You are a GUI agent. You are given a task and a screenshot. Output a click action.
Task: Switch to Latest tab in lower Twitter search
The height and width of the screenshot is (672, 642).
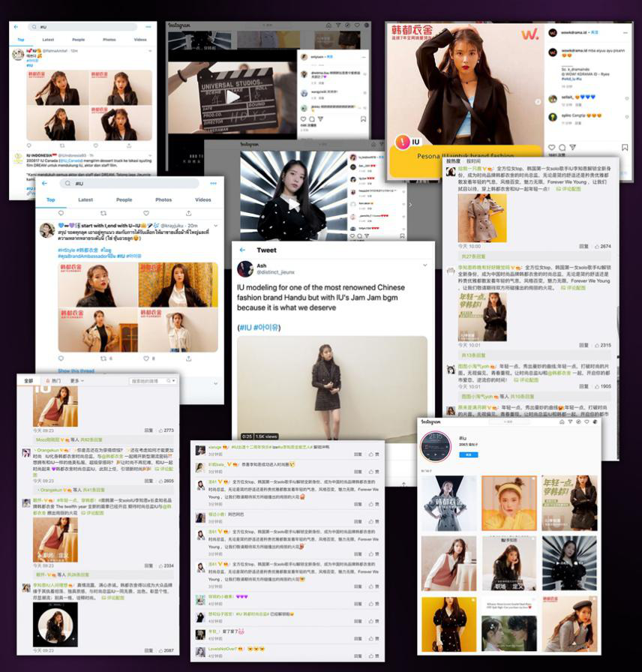pos(85,200)
